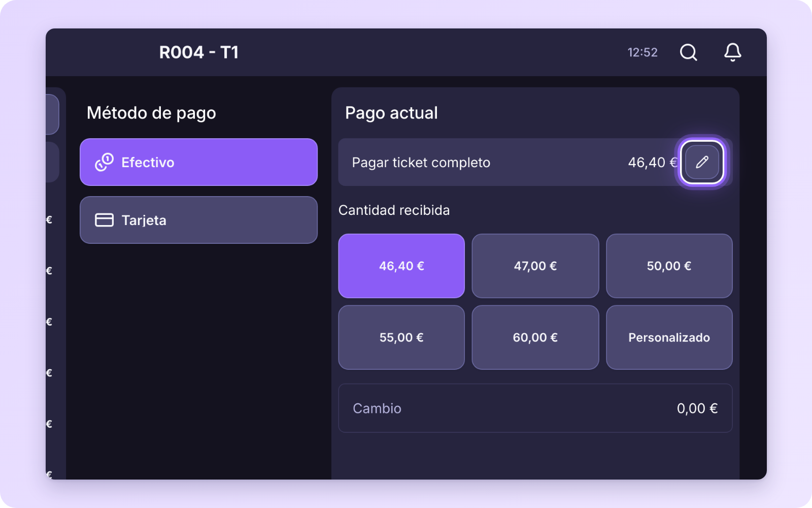Image resolution: width=812 pixels, height=508 pixels.
Task: Select Efectivo payment method
Action: [198, 162]
